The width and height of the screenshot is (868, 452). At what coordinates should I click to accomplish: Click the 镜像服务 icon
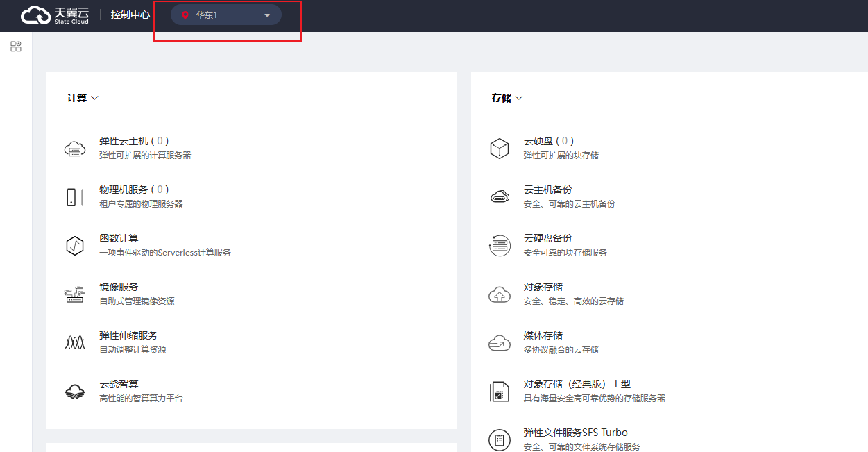[75, 294]
